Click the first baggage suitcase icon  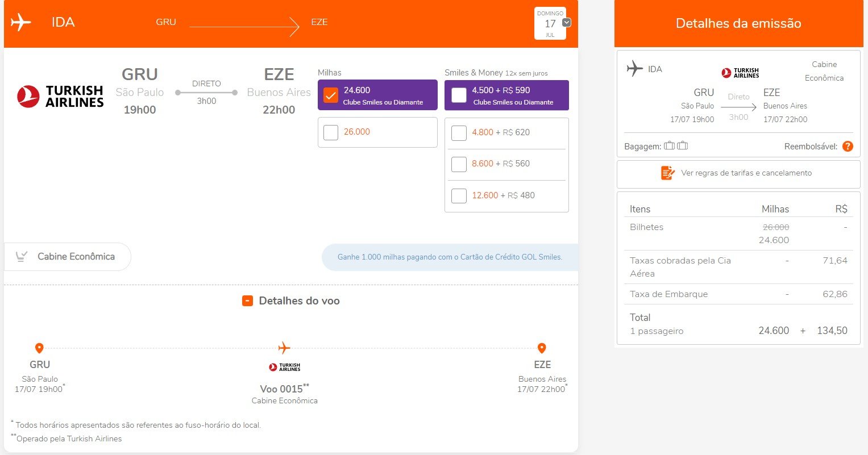point(670,146)
